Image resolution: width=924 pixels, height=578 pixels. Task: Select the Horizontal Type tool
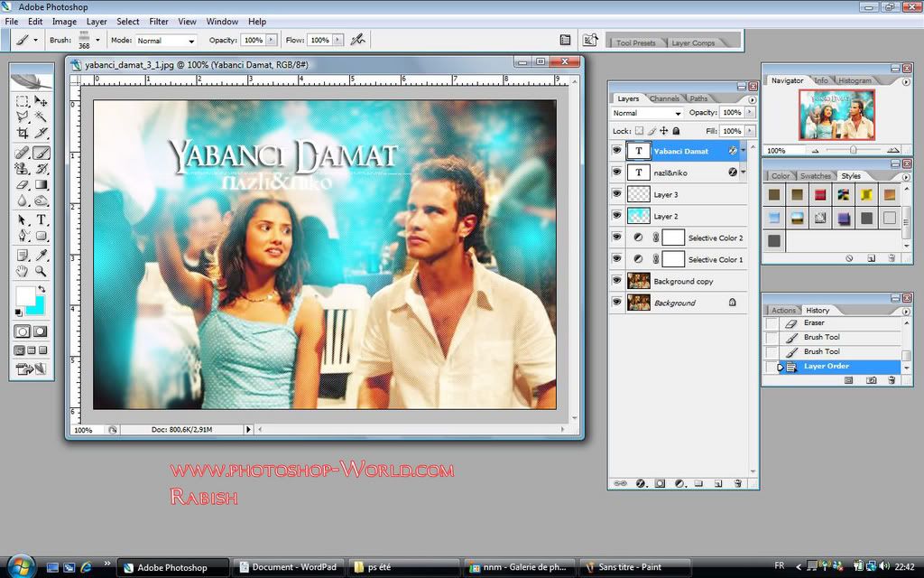41,220
